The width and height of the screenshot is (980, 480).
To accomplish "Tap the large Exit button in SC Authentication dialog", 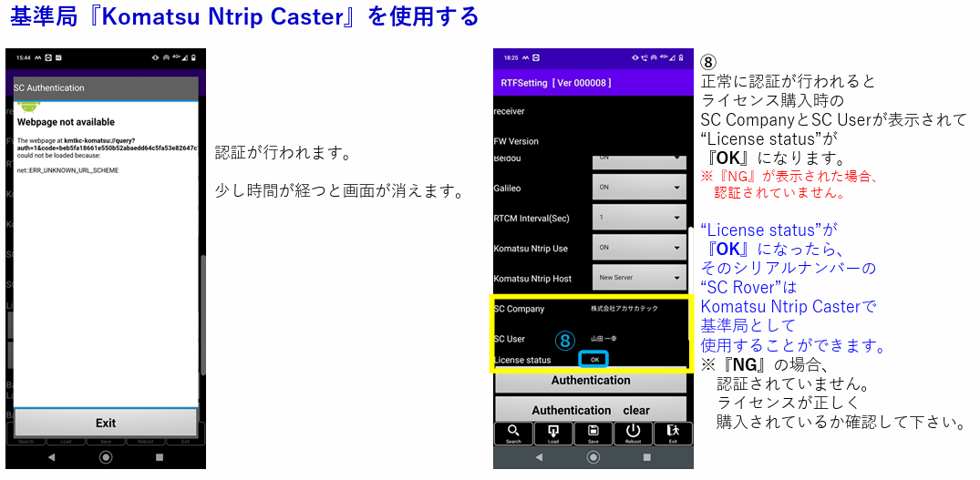I will click(106, 423).
